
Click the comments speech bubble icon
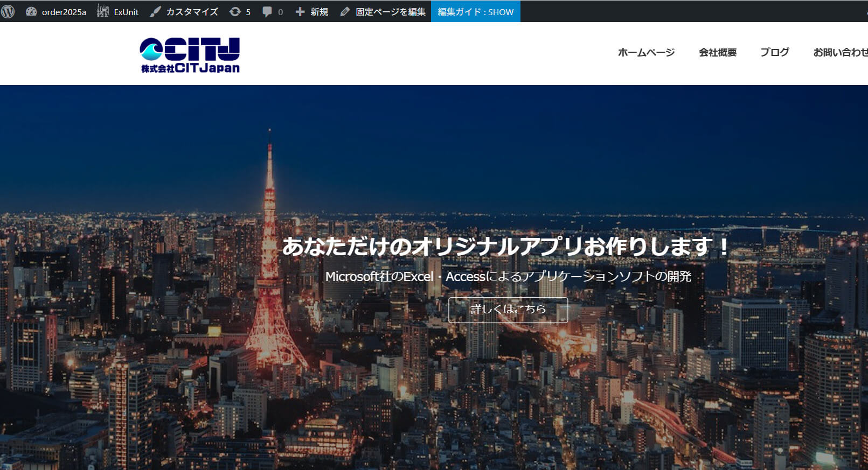(267, 11)
